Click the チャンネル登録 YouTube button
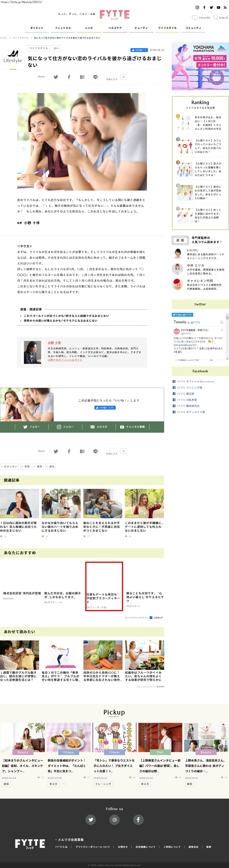Viewport: 229px width, 868px height. point(132,427)
